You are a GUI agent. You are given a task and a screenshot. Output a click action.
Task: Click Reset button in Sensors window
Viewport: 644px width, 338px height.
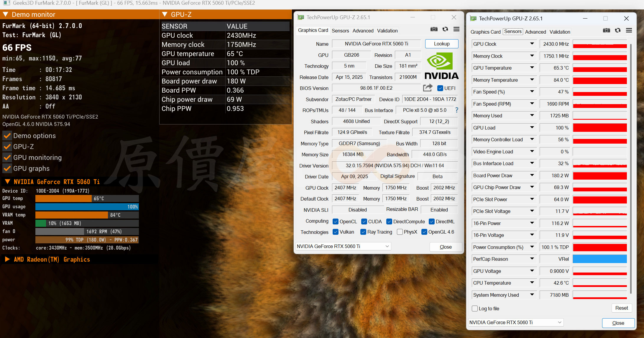point(622,308)
